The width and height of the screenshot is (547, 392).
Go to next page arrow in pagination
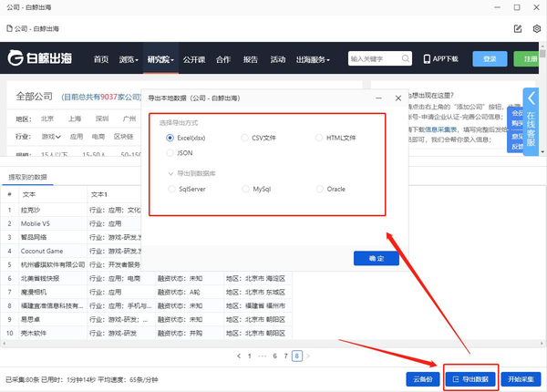[308, 356]
